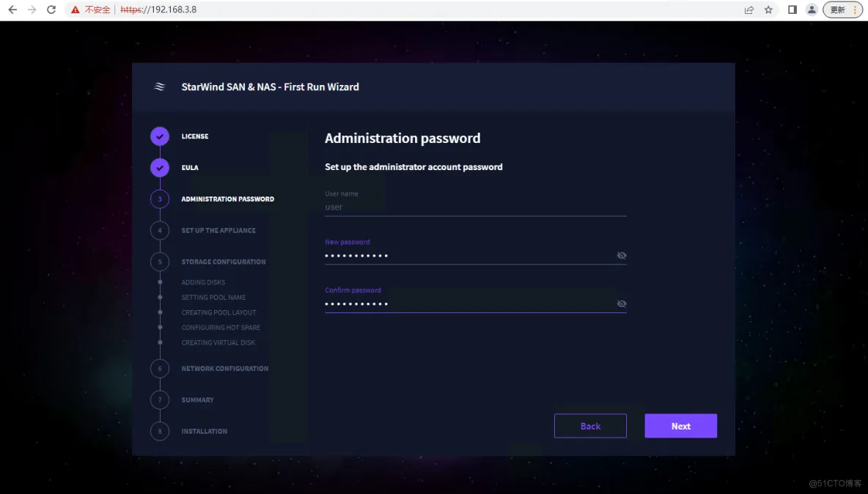The height and width of the screenshot is (494, 868).
Task: Bookmark this page with star icon
Action: click(768, 10)
